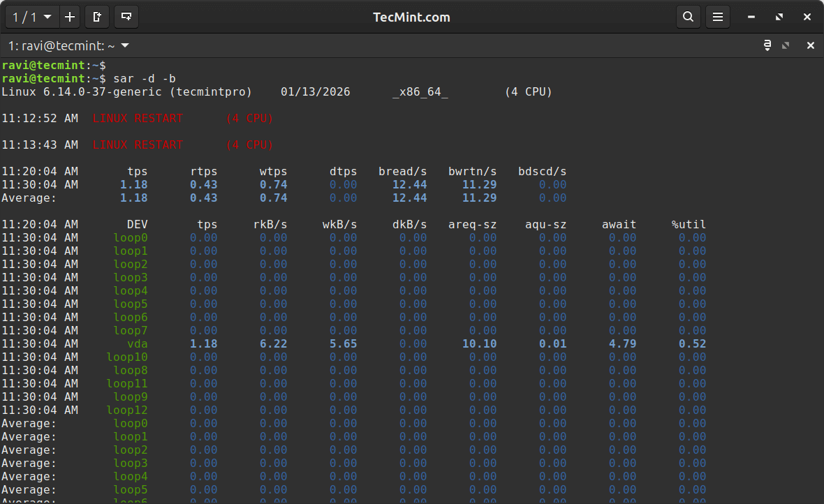Open the hamburger application menu
The width and height of the screenshot is (824, 504).
(x=717, y=16)
